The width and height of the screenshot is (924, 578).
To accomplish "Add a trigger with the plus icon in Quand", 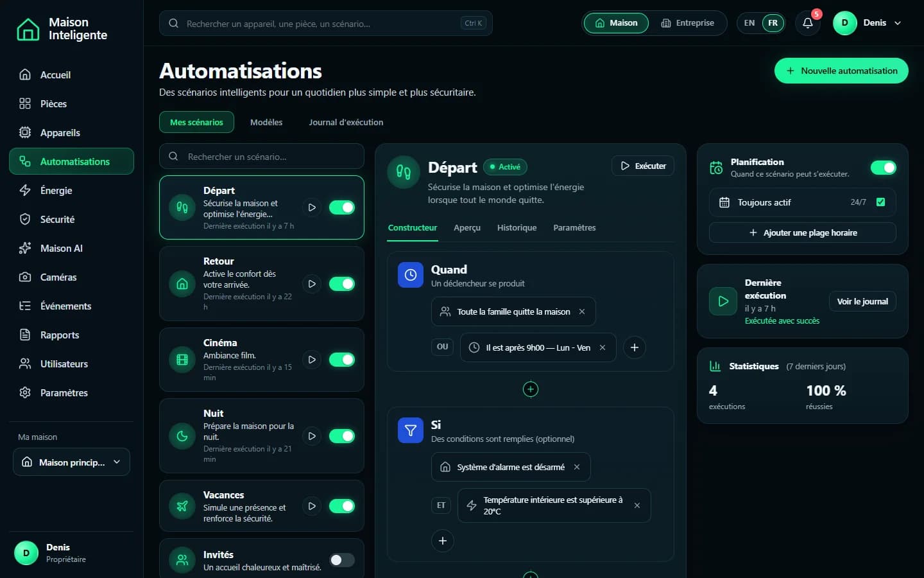I will pyautogui.click(x=635, y=347).
